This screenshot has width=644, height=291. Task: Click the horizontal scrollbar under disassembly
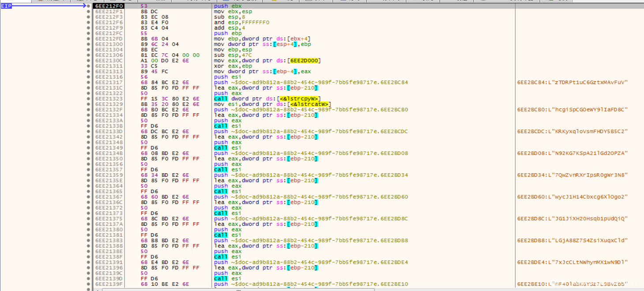[x=238, y=289]
